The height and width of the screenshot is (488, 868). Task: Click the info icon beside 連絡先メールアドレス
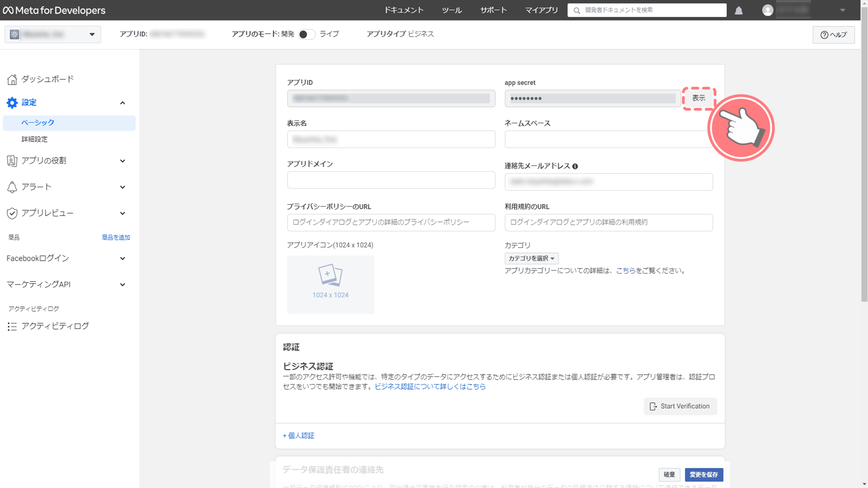point(575,166)
